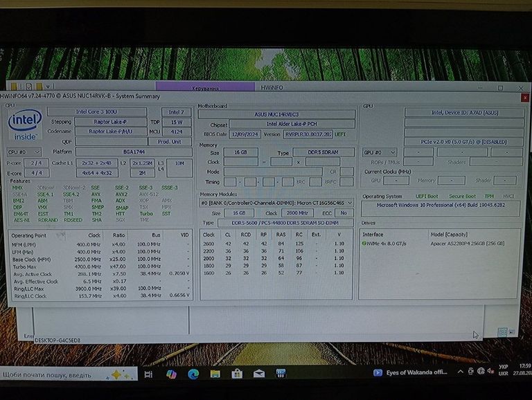Click the muted volume tray icon
The image size is (532, 400).
(490, 371)
